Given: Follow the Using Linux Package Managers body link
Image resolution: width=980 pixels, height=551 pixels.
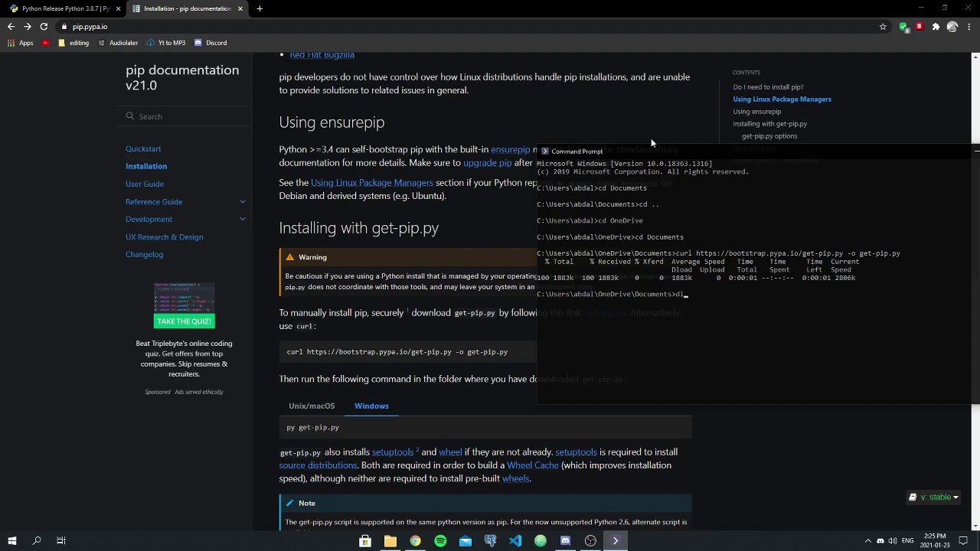Looking at the screenshot, I should [371, 183].
